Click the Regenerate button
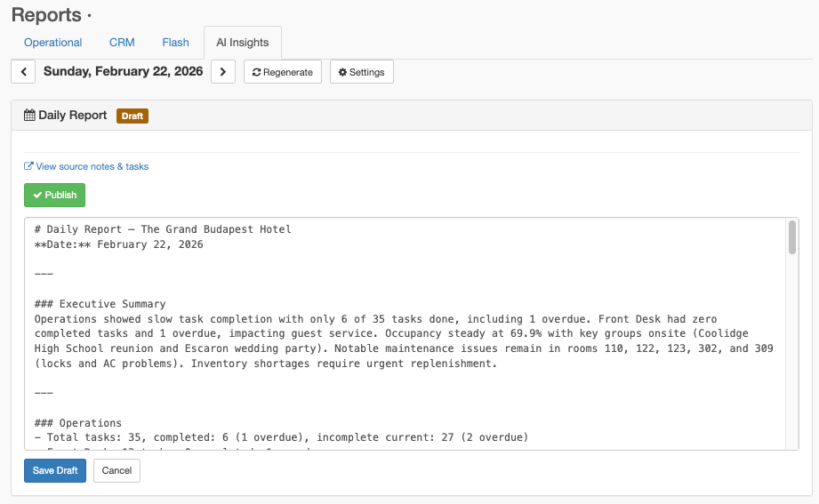Screen dimensions: 819x504 pyautogui.click(x=283, y=71)
